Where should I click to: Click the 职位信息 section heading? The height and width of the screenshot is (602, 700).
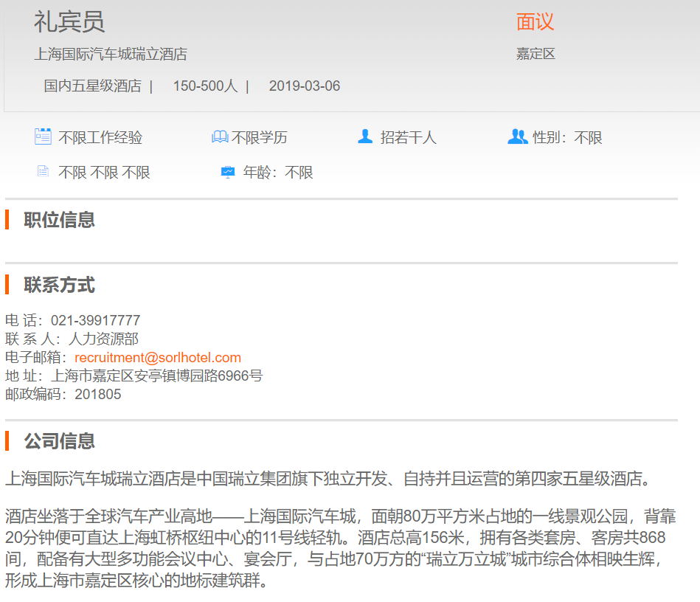pyautogui.click(x=59, y=220)
